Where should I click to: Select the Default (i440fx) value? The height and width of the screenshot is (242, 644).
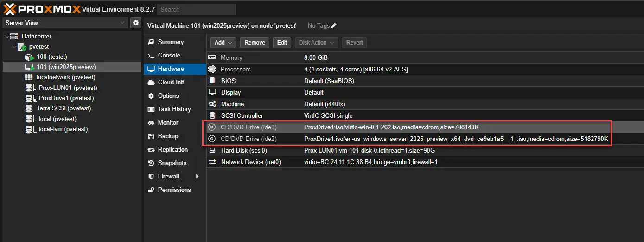click(x=325, y=104)
